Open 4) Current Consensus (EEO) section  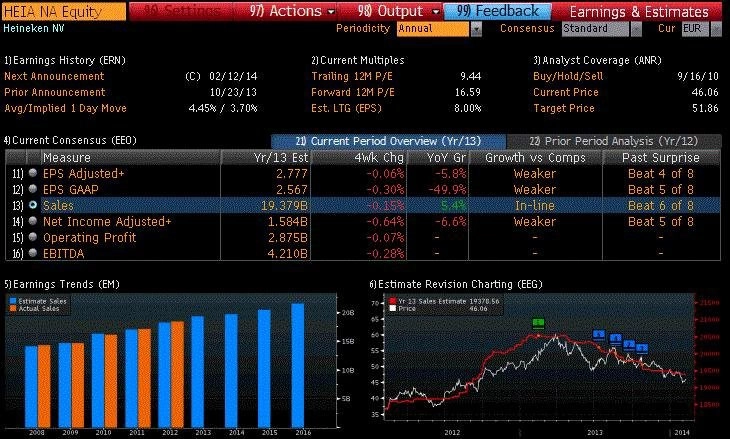[x=70, y=140]
